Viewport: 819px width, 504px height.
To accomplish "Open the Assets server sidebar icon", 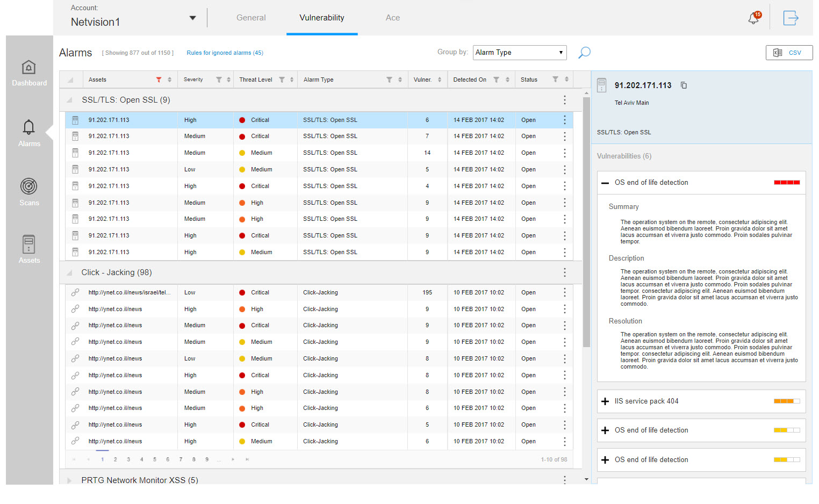I will pos(28,244).
